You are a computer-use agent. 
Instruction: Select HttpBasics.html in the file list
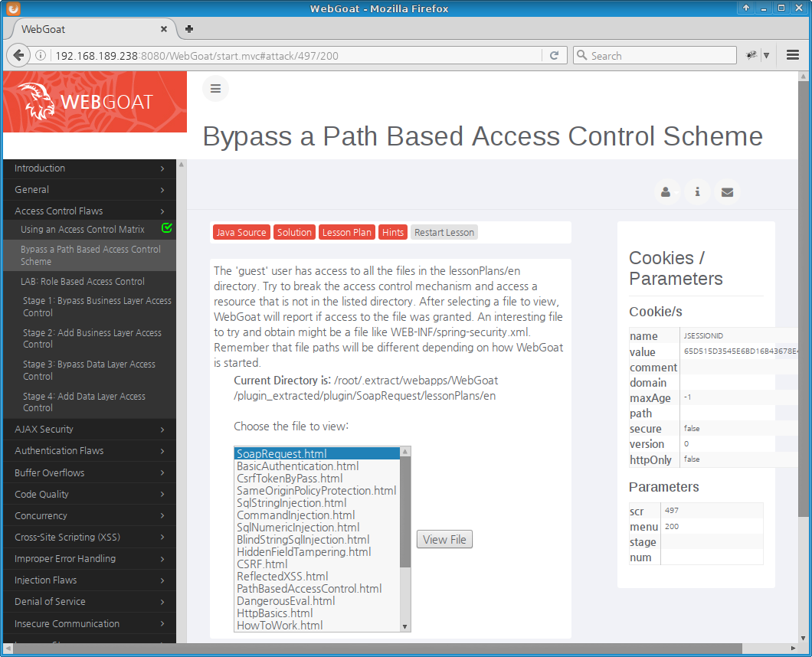pyautogui.click(x=317, y=613)
